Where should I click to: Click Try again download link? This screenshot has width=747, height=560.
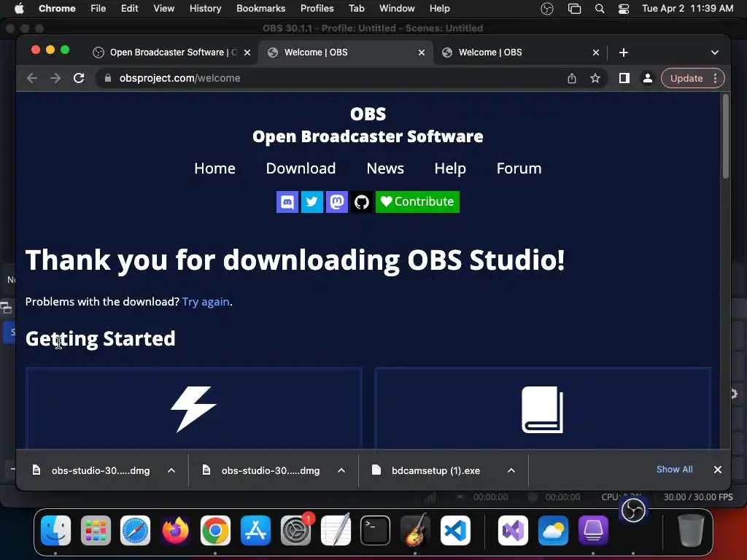point(206,302)
